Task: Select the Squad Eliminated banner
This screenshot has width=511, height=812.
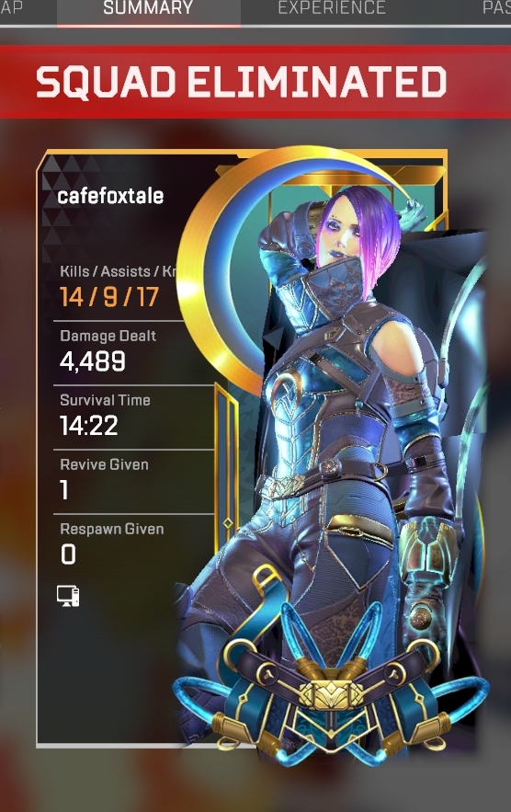Action: pyautogui.click(x=255, y=83)
